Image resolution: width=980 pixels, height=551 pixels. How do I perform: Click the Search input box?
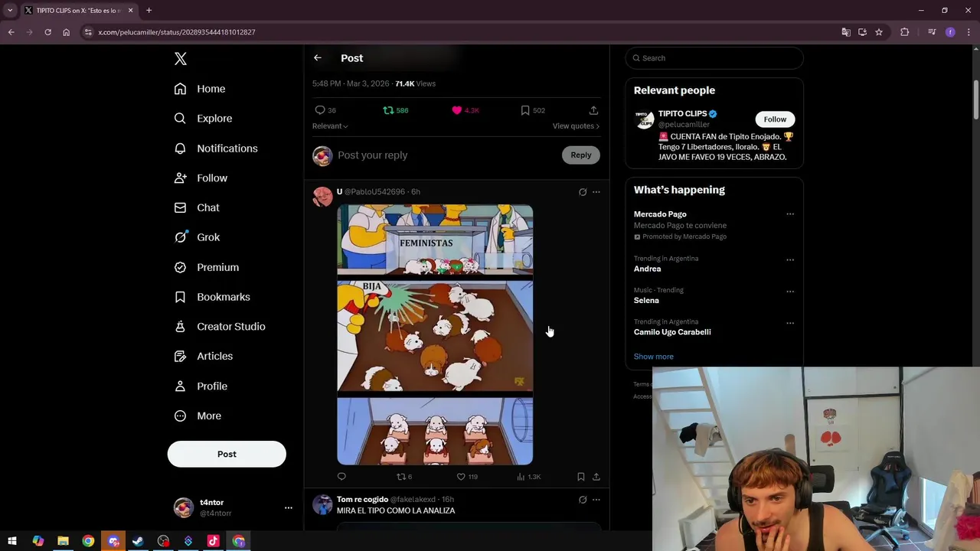tap(714, 58)
